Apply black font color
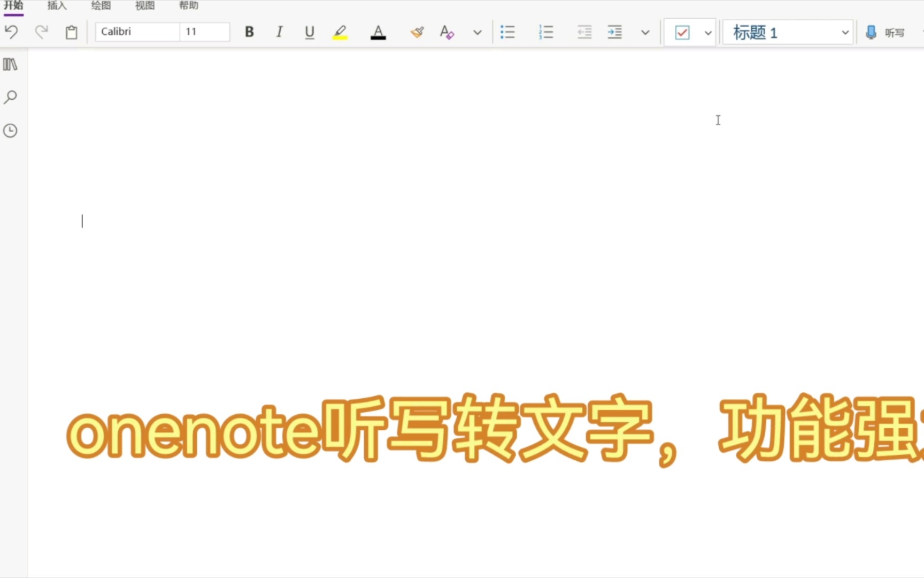This screenshot has height=578, width=924. [x=378, y=32]
